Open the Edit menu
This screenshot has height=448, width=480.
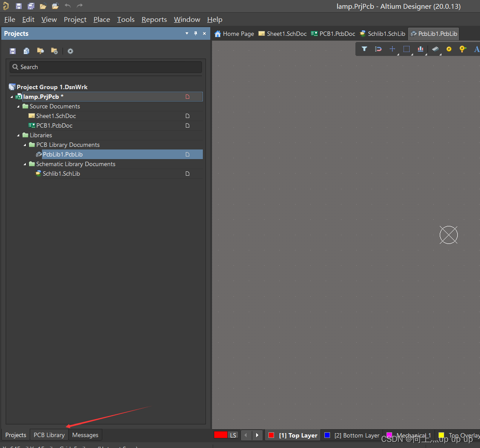click(x=28, y=20)
